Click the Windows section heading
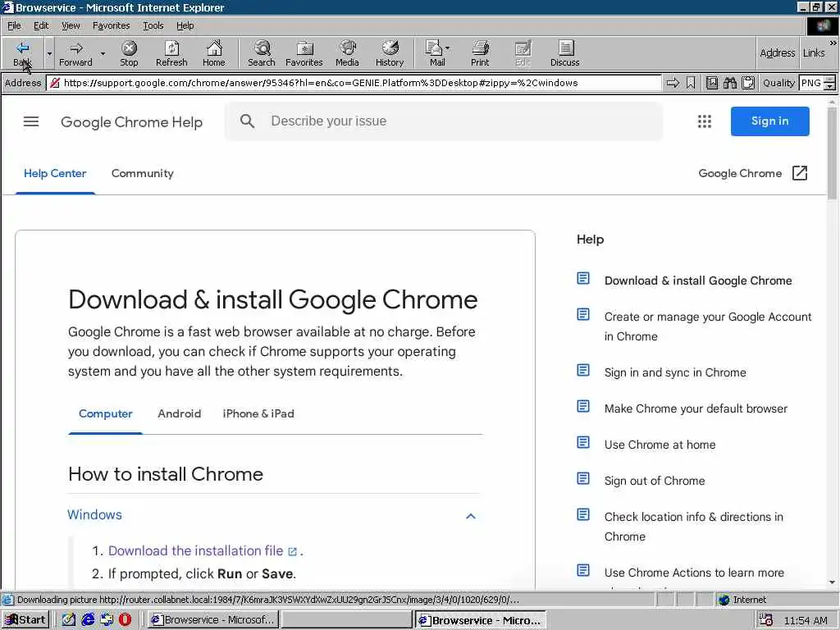840x630 pixels. pos(95,515)
